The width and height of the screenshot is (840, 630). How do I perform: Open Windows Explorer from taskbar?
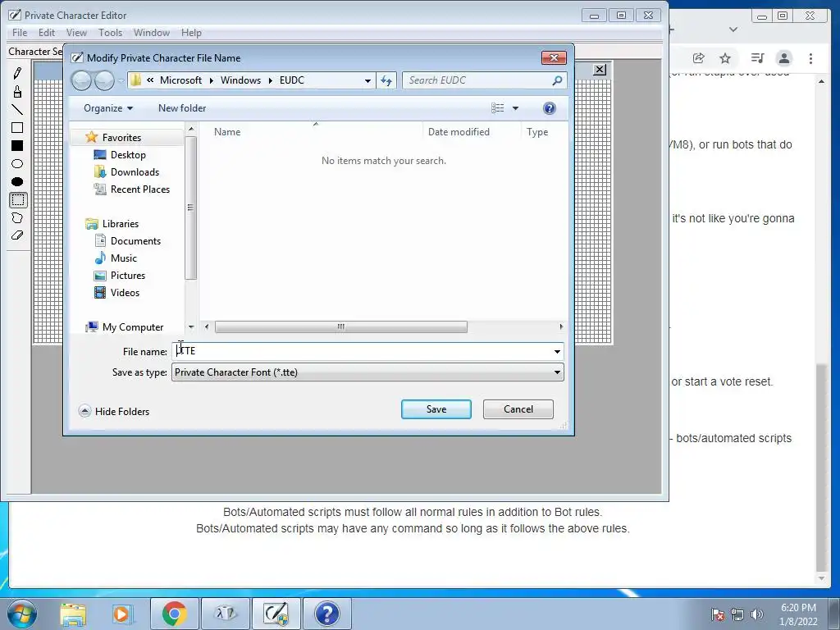pyautogui.click(x=73, y=614)
